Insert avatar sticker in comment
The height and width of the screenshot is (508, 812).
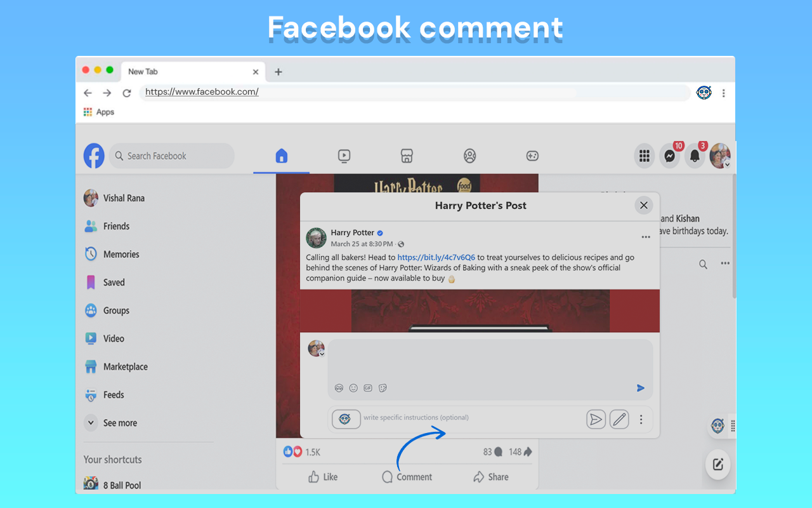(339, 388)
